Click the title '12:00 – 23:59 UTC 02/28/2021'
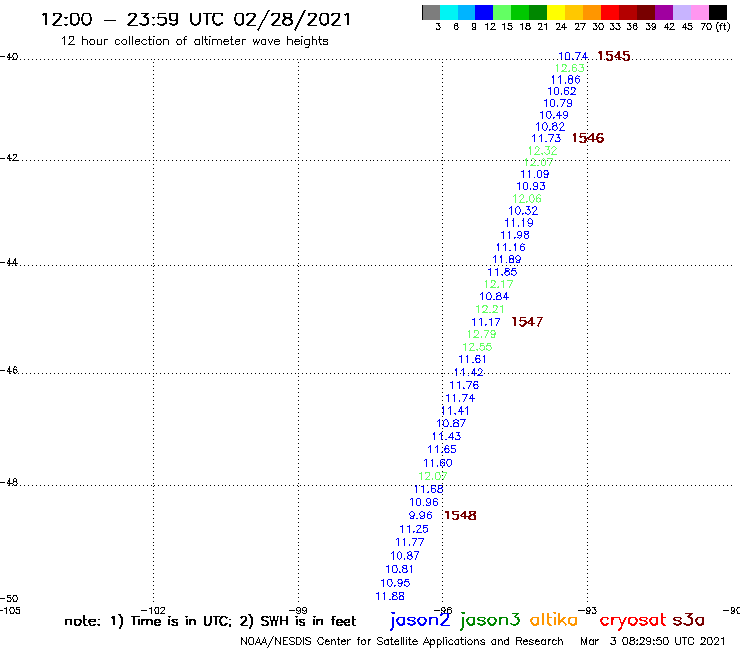Image resolution: width=740 pixels, height=650 pixels. point(196,19)
